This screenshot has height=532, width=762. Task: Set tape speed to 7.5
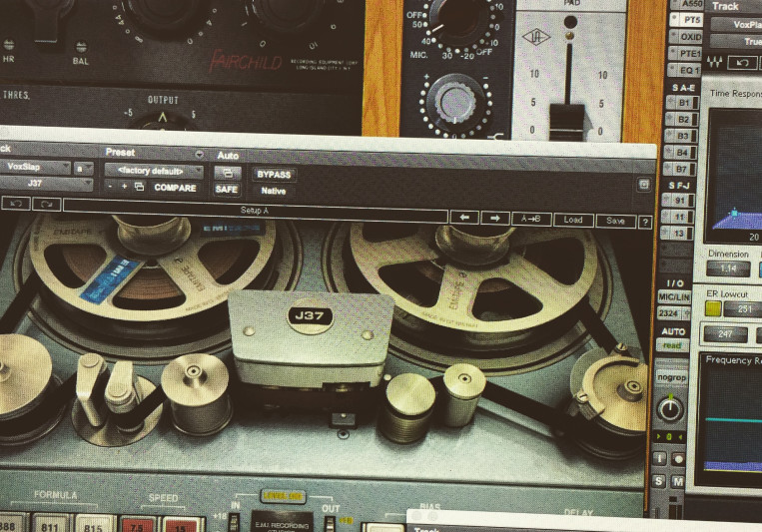click(138, 525)
